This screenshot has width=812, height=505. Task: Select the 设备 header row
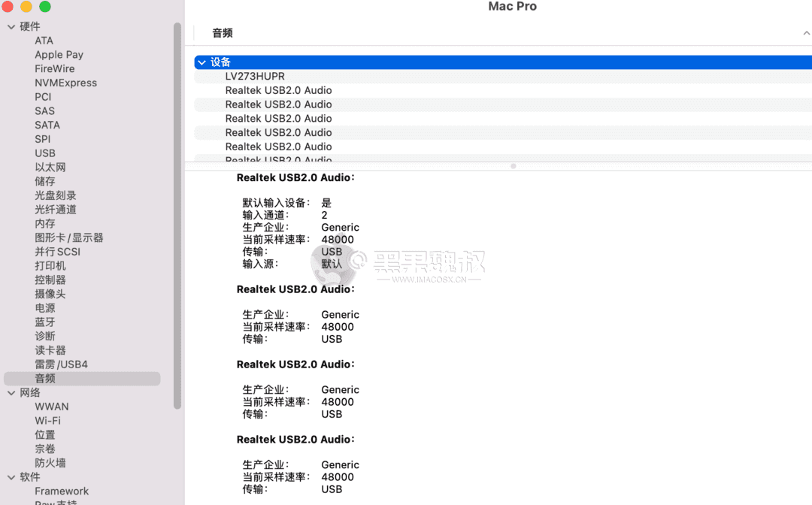[503, 62]
